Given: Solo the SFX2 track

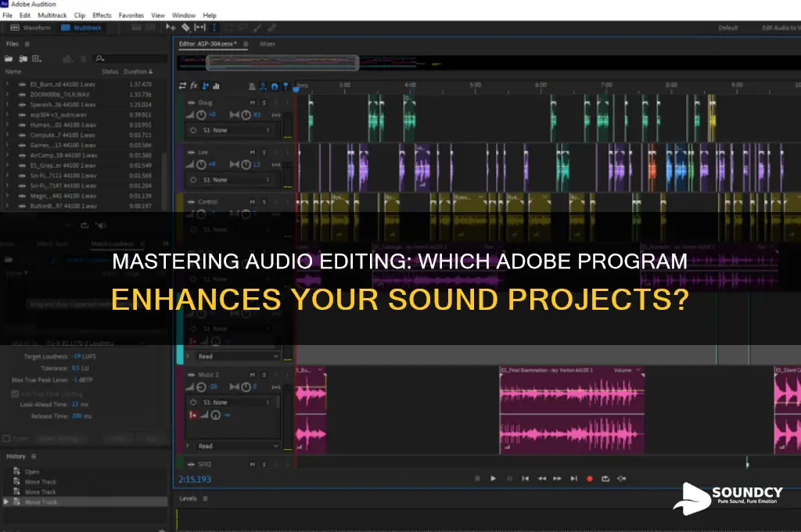Looking at the screenshot, I should [x=264, y=465].
